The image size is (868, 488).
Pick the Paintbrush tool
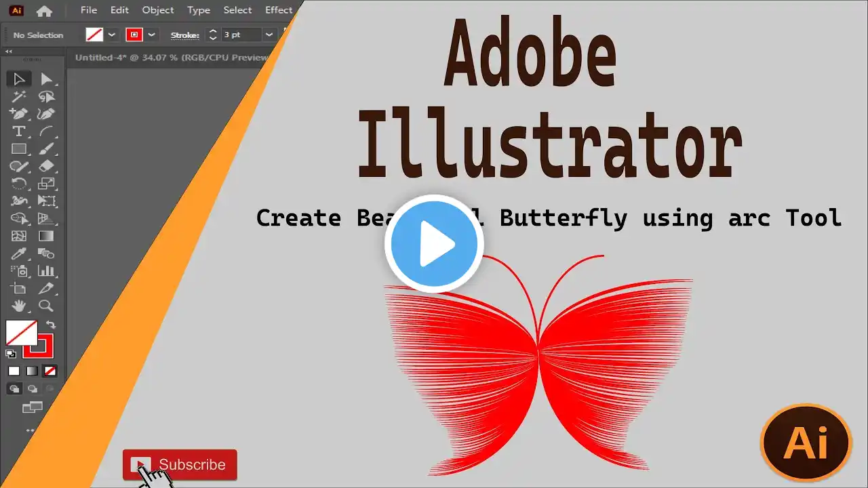(x=46, y=149)
